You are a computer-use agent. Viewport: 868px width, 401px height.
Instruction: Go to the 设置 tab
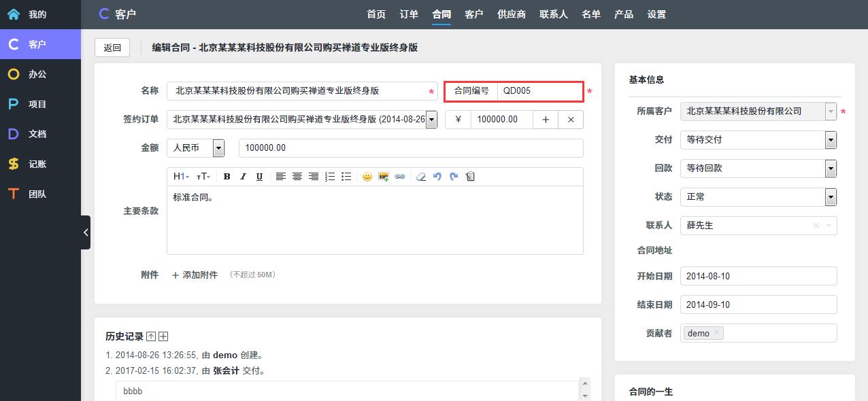(656, 14)
